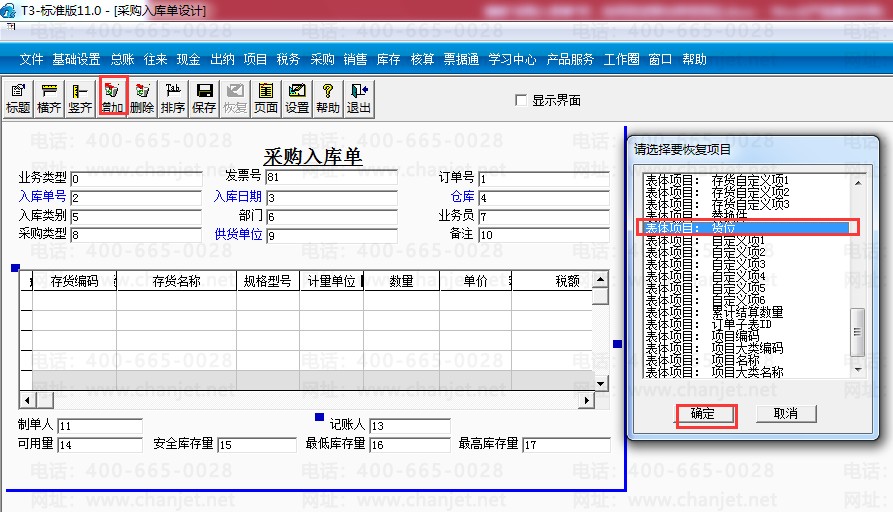Click the 退出 (exit) toolbar icon

(x=358, y=98)
